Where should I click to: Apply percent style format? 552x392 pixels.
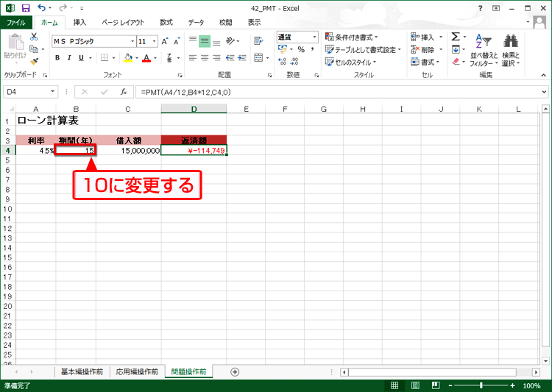301,49
